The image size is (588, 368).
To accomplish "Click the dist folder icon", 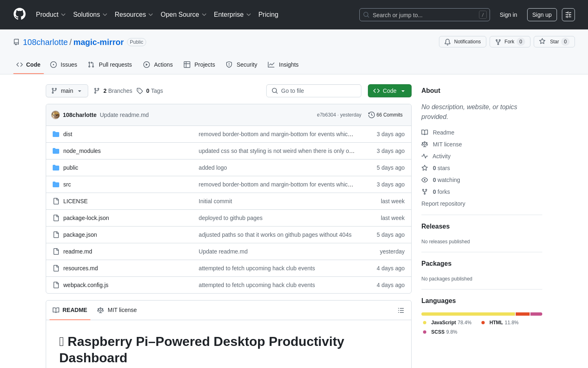I will click(56, 134).
